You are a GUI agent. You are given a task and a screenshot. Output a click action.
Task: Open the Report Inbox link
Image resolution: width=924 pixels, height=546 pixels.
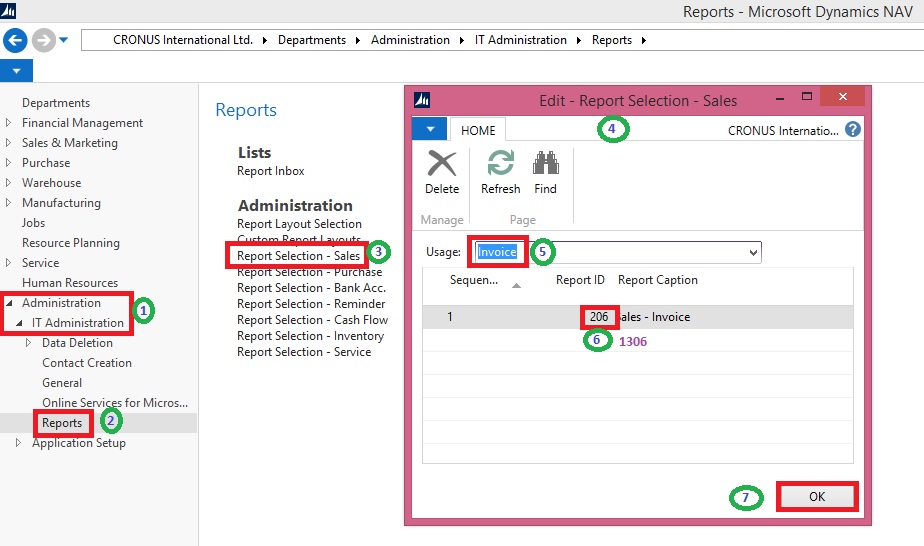[270, 171]
